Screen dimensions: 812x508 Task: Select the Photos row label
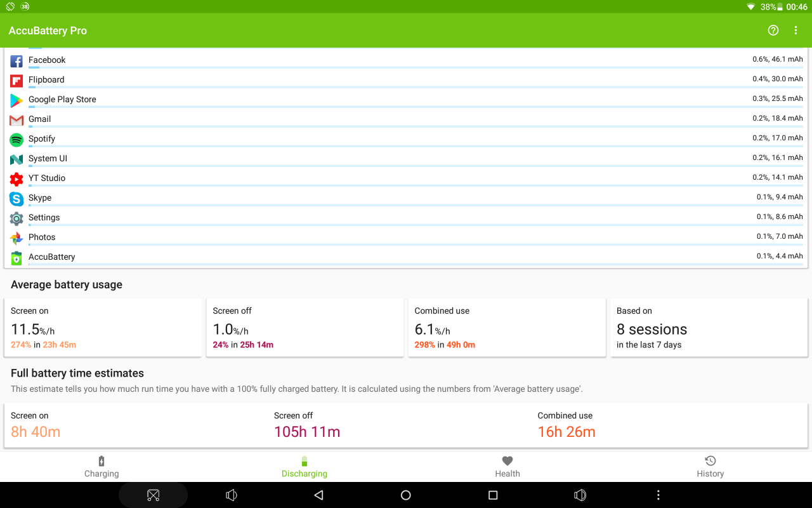(x=42, y=237)
